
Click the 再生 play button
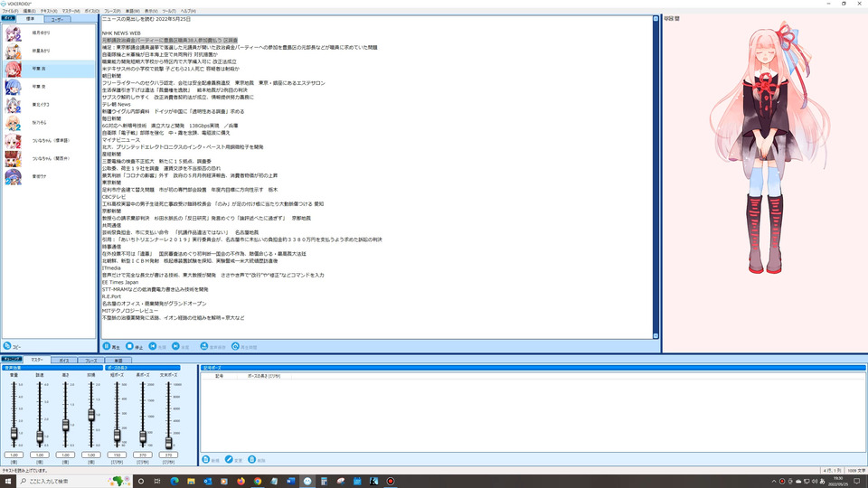(x=111, y=346)
